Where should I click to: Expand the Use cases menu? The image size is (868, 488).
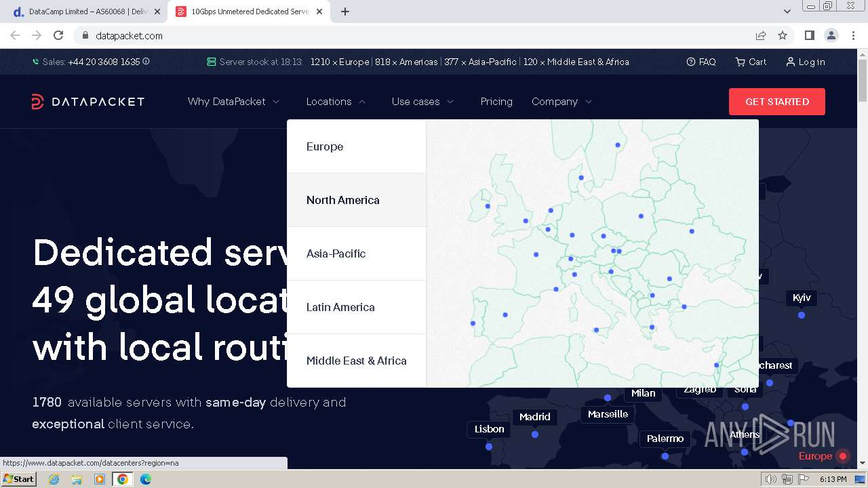coord(423,102)
